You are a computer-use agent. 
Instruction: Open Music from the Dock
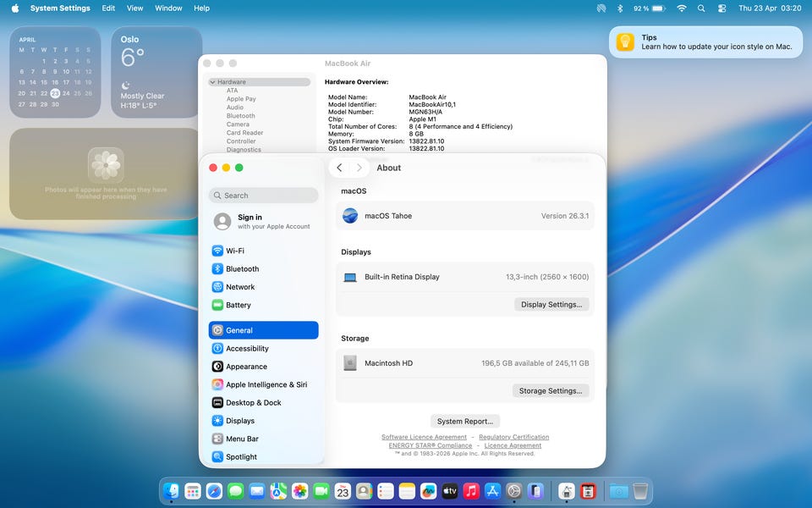pyautogui.click(x=471, y=490)
